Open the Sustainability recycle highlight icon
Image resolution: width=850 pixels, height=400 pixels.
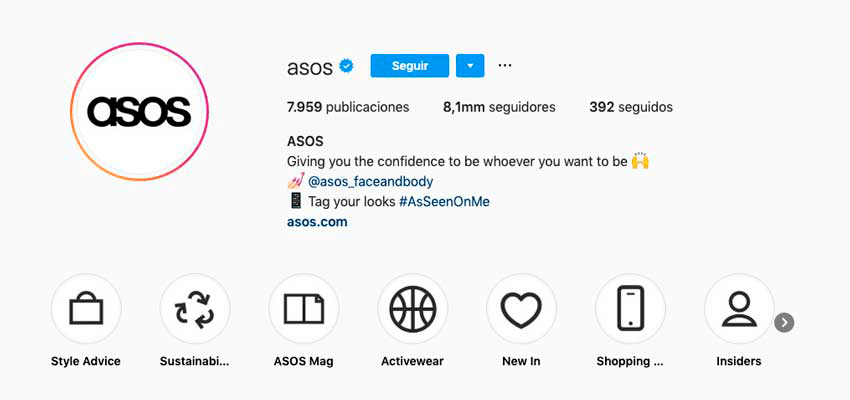coord(195,309)
